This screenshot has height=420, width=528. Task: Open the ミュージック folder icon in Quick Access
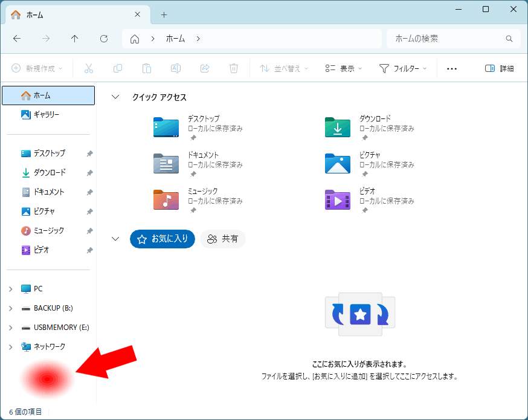pyautogui.click(x=166, y=199)
